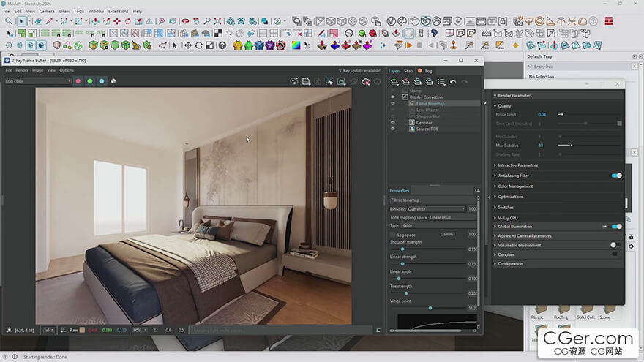This screenshot has height=362, width=644.
Task: Open the Render menu in frame buffer
Action: point(22,71)
